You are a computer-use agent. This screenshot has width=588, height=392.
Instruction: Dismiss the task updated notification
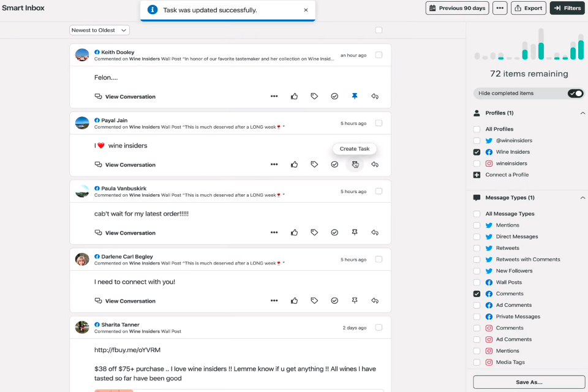(x=306, y=10)
